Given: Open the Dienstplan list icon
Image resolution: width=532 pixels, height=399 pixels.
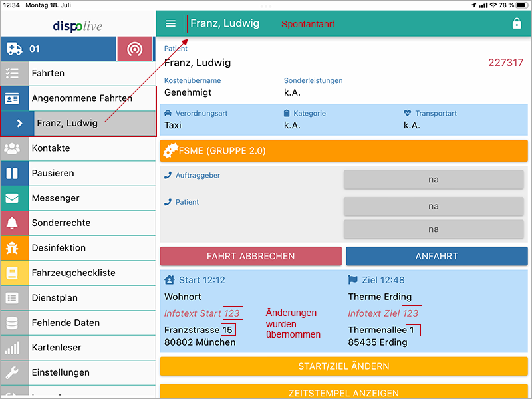Looking at the screenshot, I should [12, 298].
